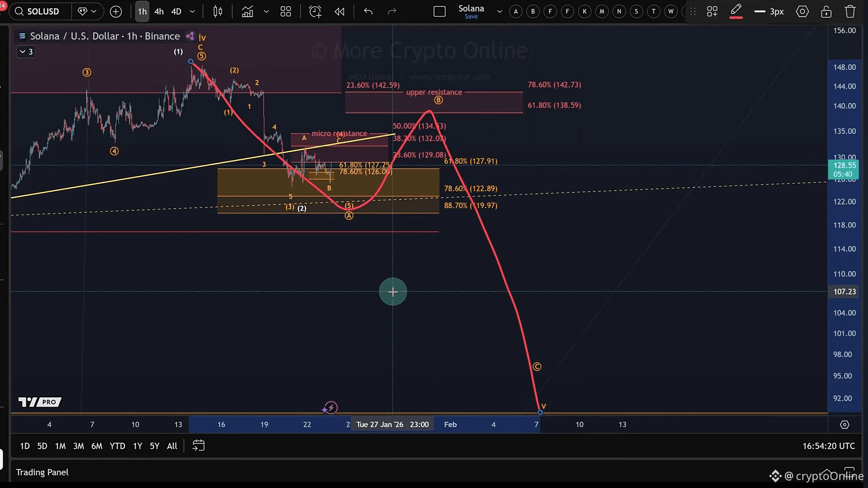Open drawing settings via the hexagon gear icon
This screenshot has height=488, width=868.
(x=802, y=12)
